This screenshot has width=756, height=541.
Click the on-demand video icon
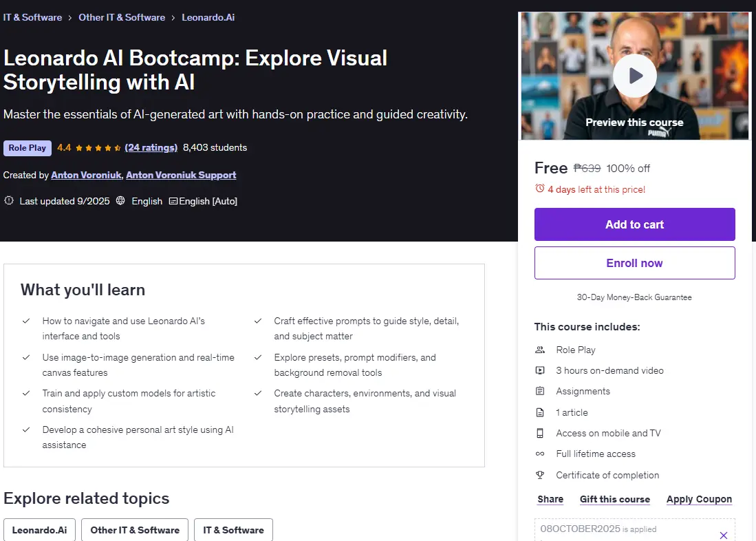pos(540,370)
